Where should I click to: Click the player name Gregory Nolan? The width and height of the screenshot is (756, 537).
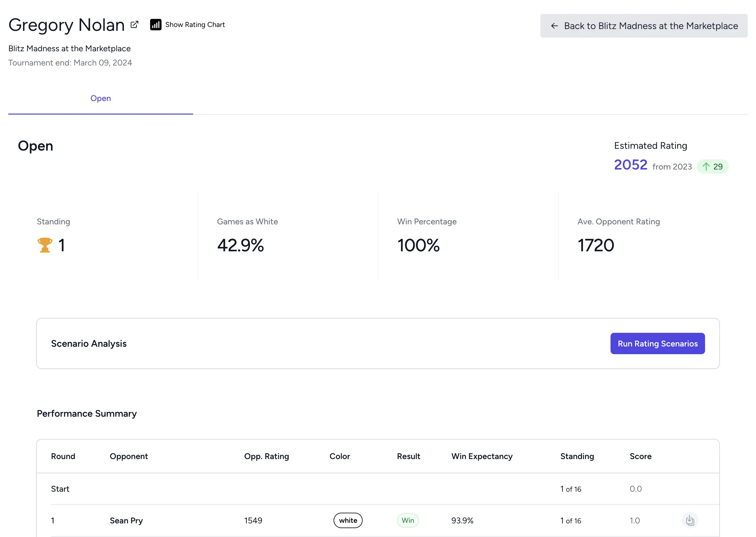click(x=66, y=25)
